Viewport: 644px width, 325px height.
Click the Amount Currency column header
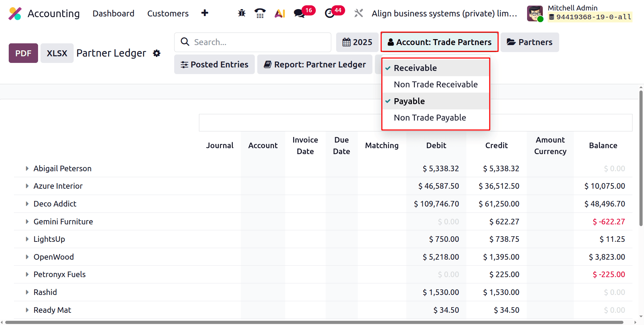point(550,145)
